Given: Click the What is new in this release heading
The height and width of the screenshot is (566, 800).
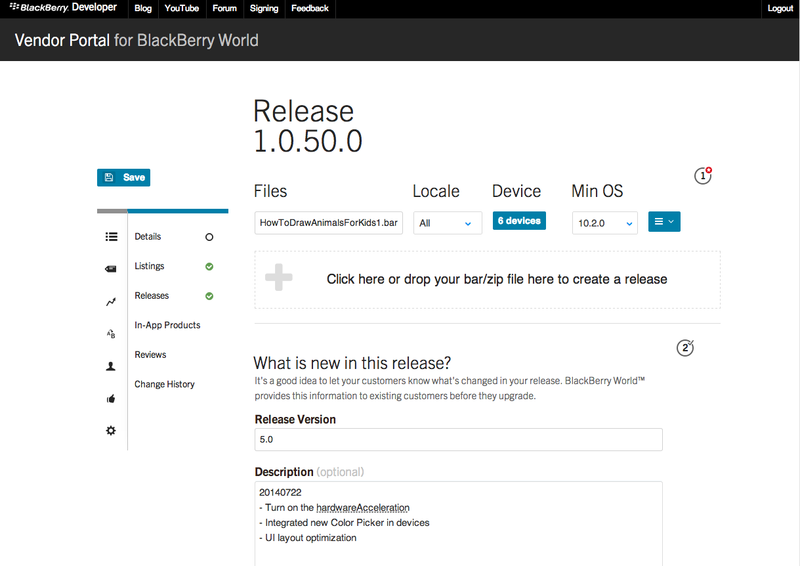Looking at the screenshot, I should coord(352,363).
